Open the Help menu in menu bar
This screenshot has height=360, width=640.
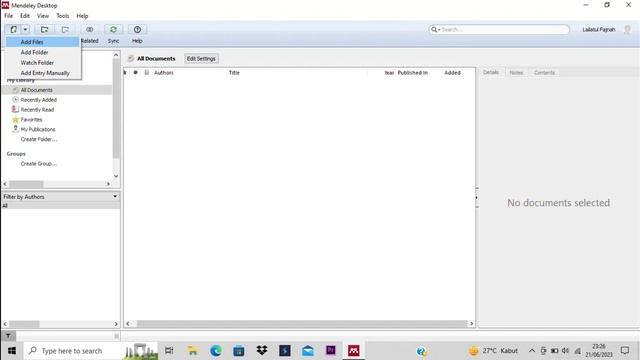click(82, 16)
